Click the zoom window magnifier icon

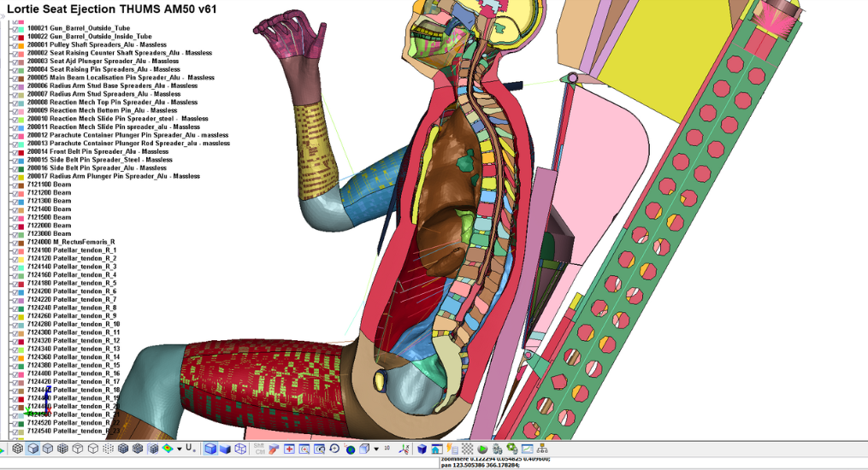pyautogui.click(x=304, y=449)
